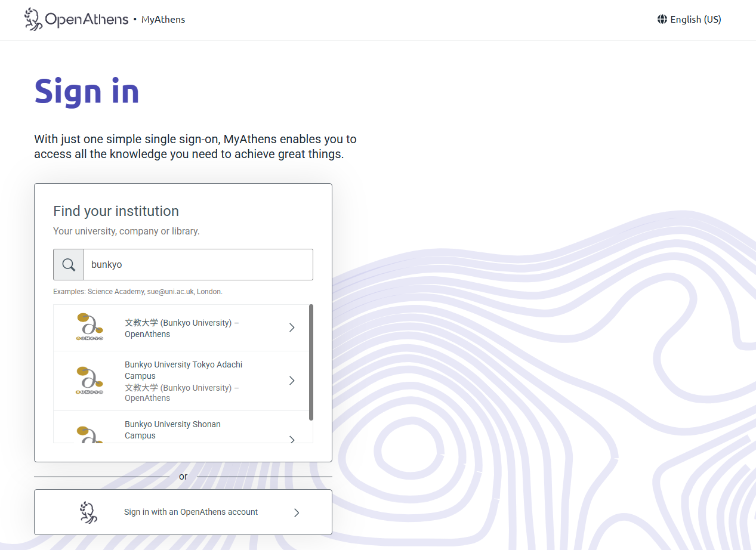Focus the institution search field containing "bunkyo"
756x550 pixels.
(x=198, y=264)
